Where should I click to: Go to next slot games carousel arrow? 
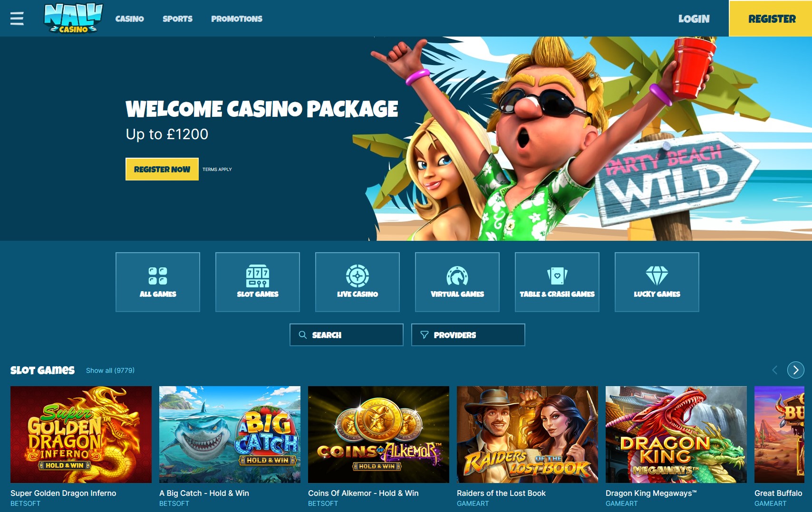tap(796, 370)
